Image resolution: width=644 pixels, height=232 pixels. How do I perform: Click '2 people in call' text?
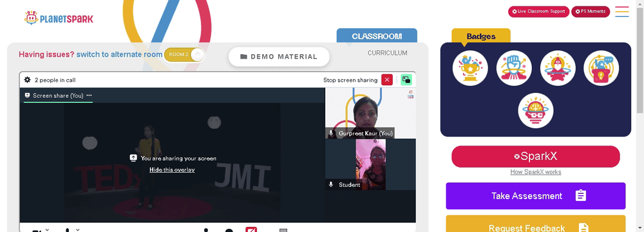55,80
